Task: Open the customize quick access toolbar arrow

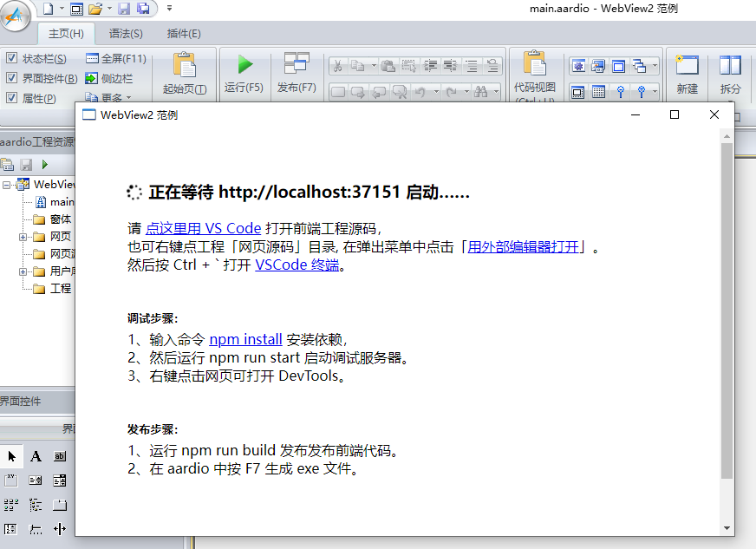Action: click(169, 8)
